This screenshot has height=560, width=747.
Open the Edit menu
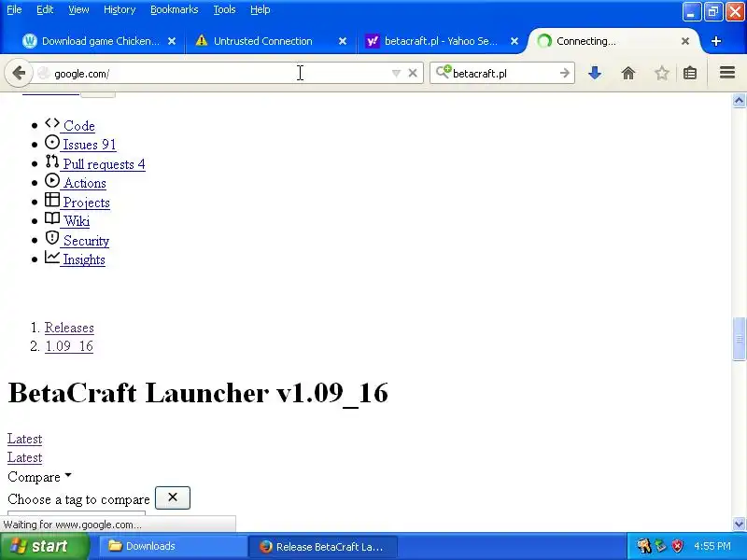[x=45, y=9]
